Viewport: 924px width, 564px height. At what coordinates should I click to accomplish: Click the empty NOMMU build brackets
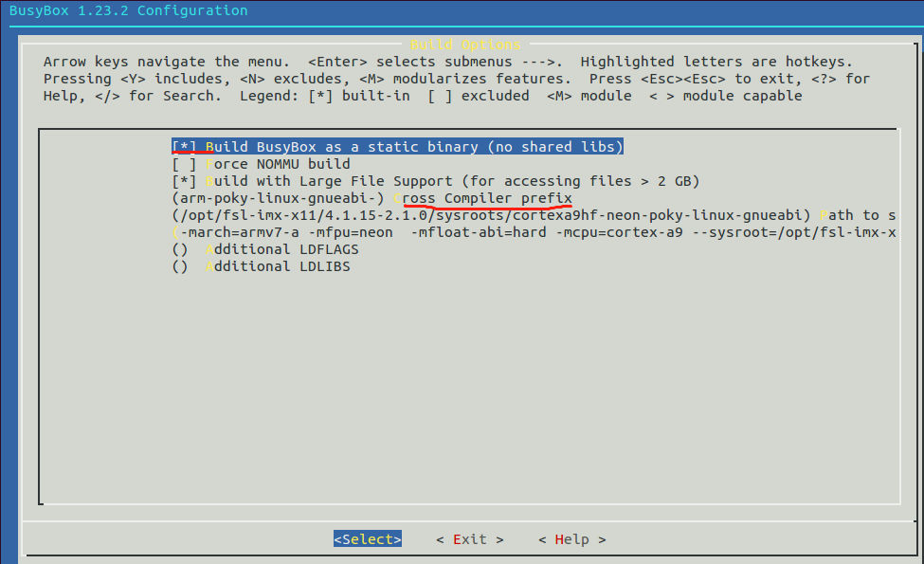point(182,163)
